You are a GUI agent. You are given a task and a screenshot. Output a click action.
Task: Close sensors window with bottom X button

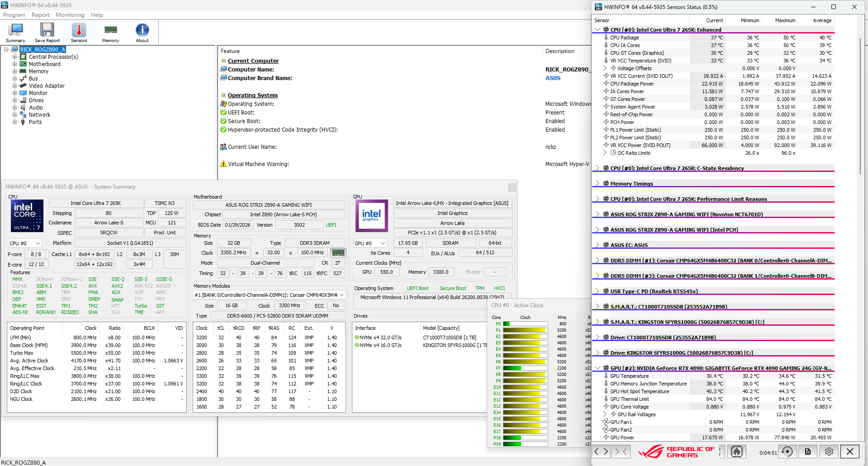(849, 452)
